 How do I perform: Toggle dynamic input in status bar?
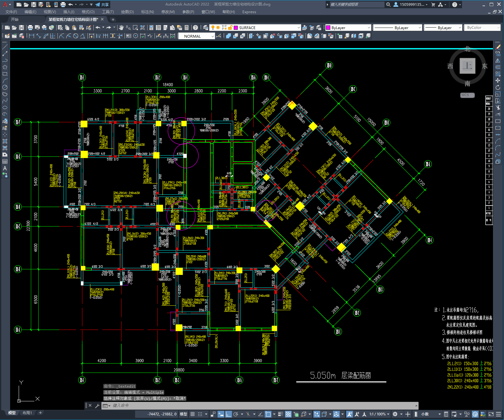point(221,414)
